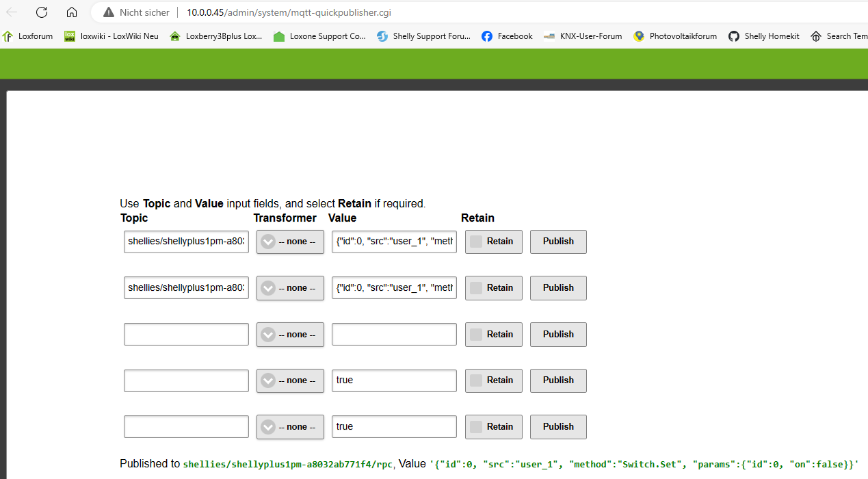The image size is (868, 479).
Task: Click the 'Nicht sicher' security warning icon
Action: (108, 12)
